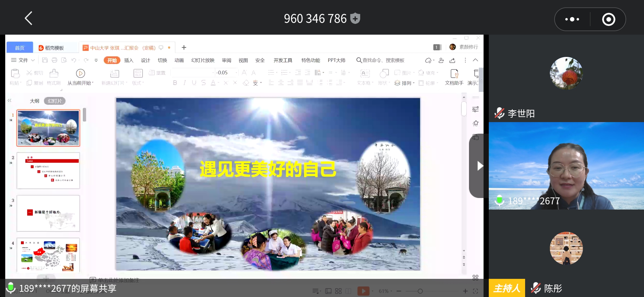Toggle Strikethrough formatting

click(203, 83)
